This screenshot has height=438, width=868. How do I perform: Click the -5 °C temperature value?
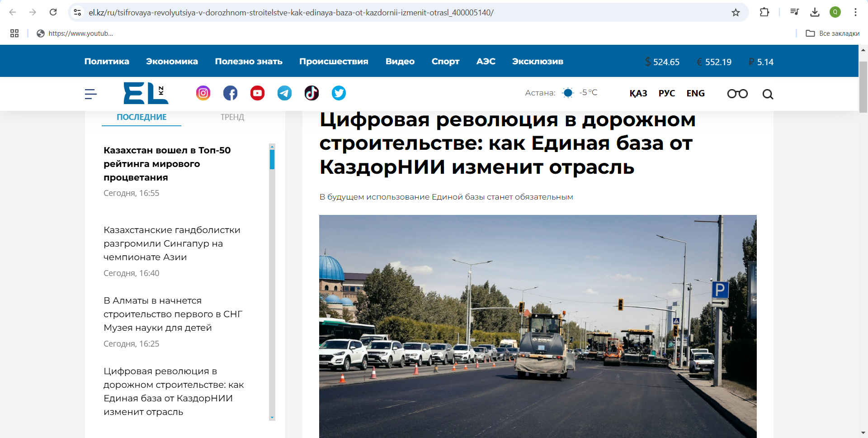coord(589,92)
